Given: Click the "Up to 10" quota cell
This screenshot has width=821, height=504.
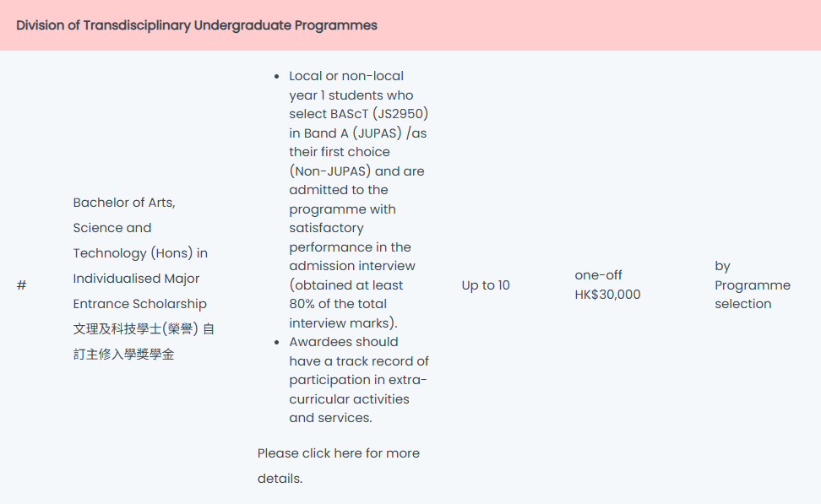Looking at the screenshot, I should coord(486,285).
